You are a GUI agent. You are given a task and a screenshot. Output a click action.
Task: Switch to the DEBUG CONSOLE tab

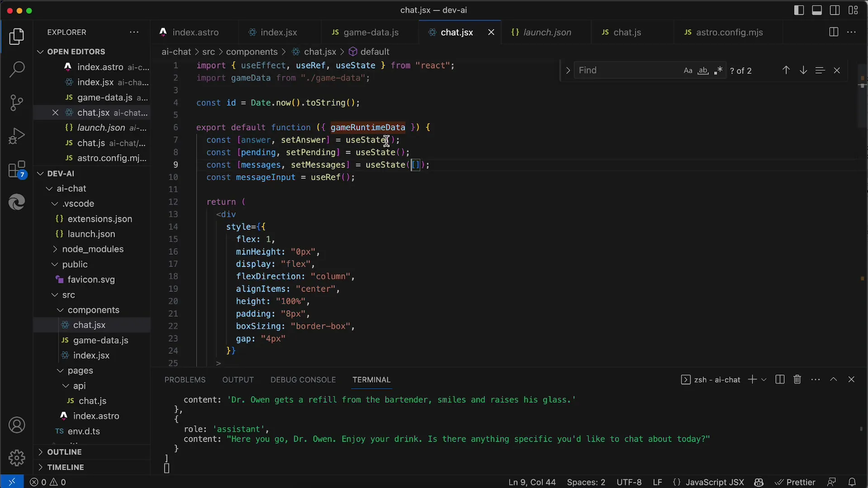pos(303,380)
